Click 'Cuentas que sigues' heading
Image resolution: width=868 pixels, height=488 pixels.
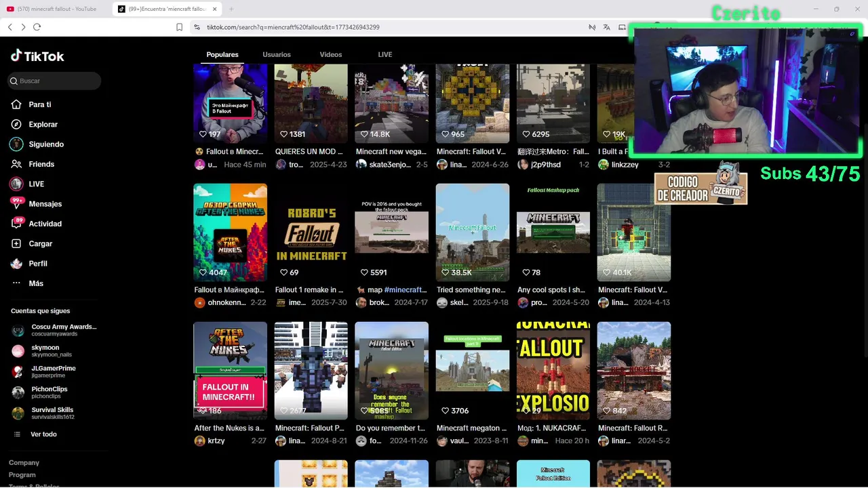(41, 311)
